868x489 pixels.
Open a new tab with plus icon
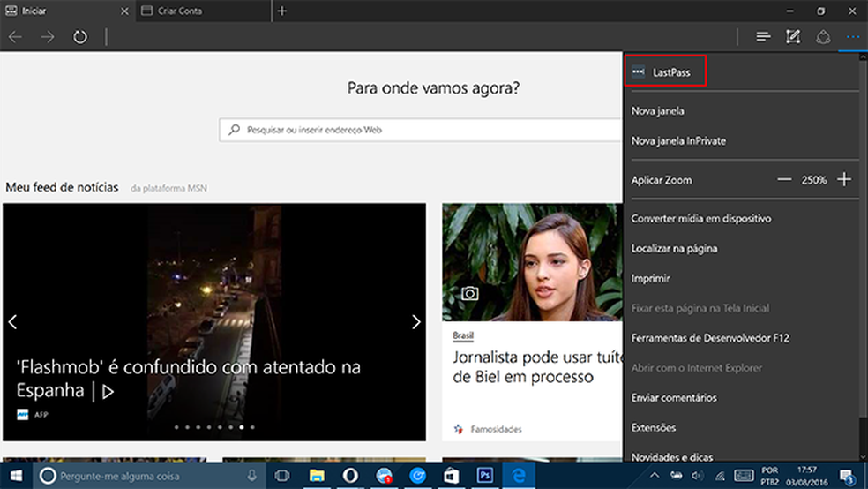point(282,11)
